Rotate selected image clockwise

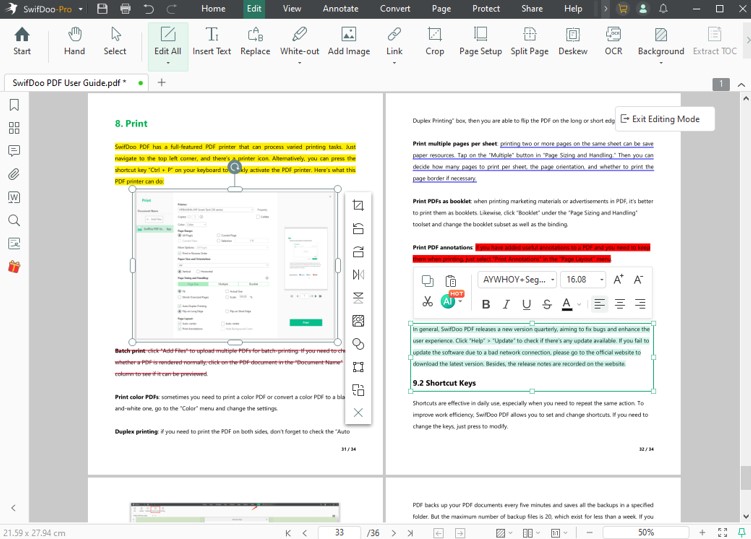click(x=358, y=252)
